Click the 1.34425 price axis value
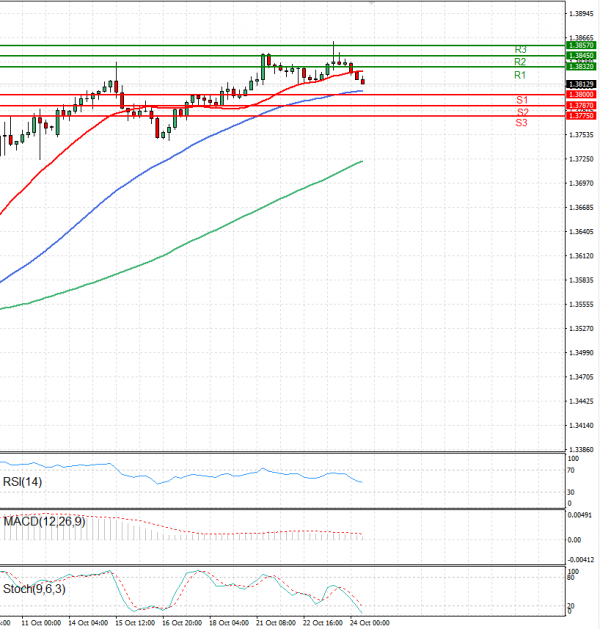Viewport: 600px width, 629px height. (x=581, y=401)
